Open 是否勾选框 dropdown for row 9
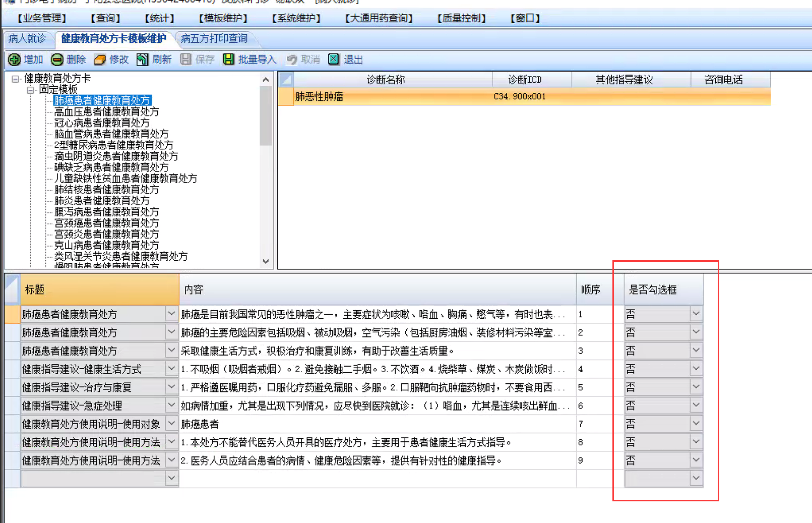This screenshot has width=812, height=523. pyautogui.click(x=696, y=460)
